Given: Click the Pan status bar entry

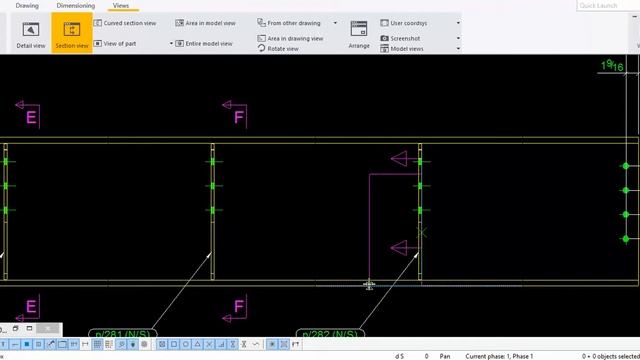Looking at the screenshot, I should 445,356.
